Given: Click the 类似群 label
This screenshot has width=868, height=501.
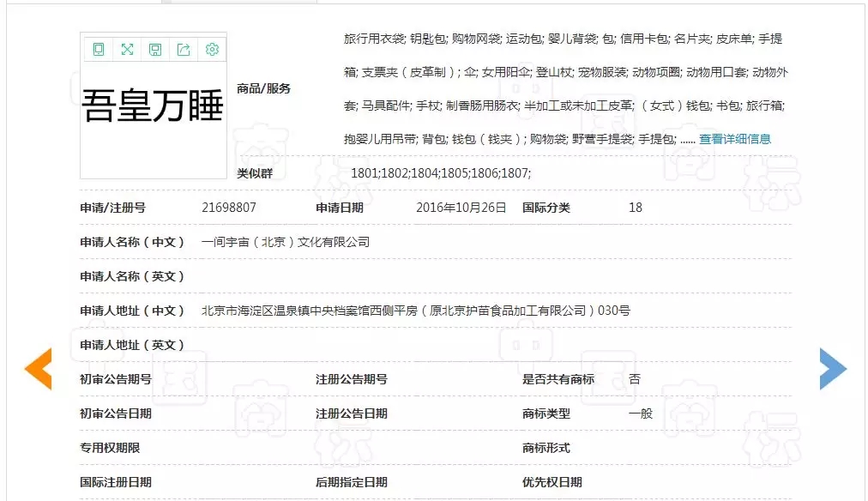Looking at the screenshot, I should coord(255,173).
